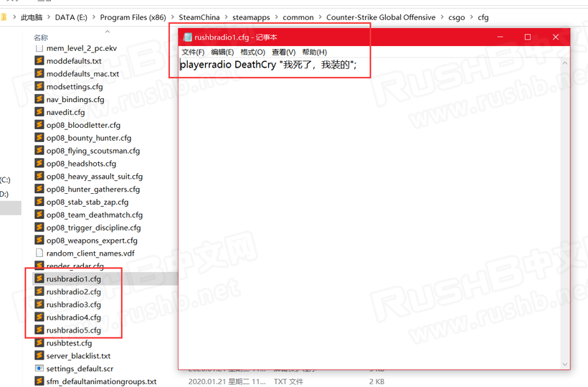The width and height of the screenshot is (588, 387).
Task: Click the rushbradio5.cfg file icon
Action: click(39, 330)
